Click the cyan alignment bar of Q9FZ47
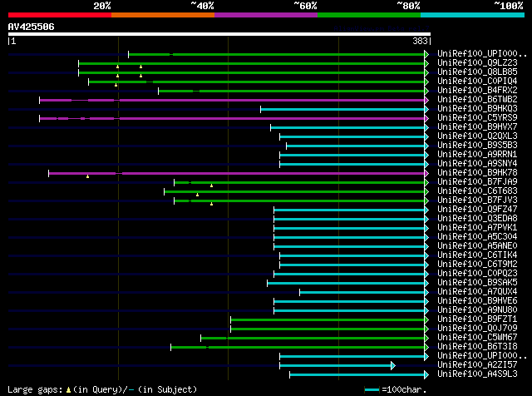The width and height of the screenshot is (532, 396). 349,210
